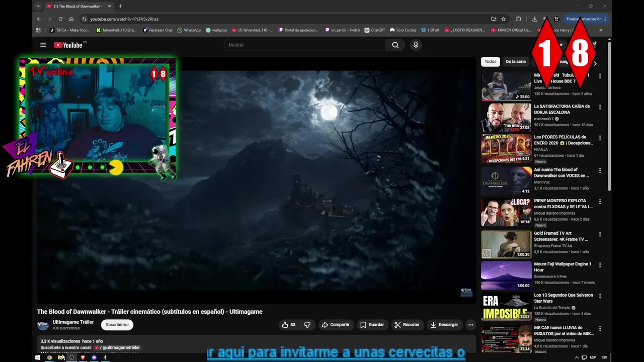Go back with browser back arrow
The height and width of the screenshot is (362, 644).
39,19
